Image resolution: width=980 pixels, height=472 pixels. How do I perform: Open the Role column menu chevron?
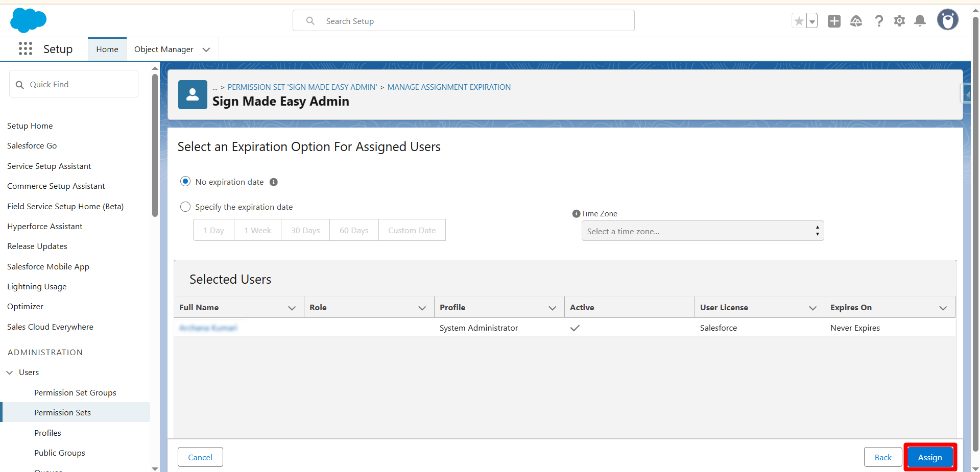(x=422, y=308)
